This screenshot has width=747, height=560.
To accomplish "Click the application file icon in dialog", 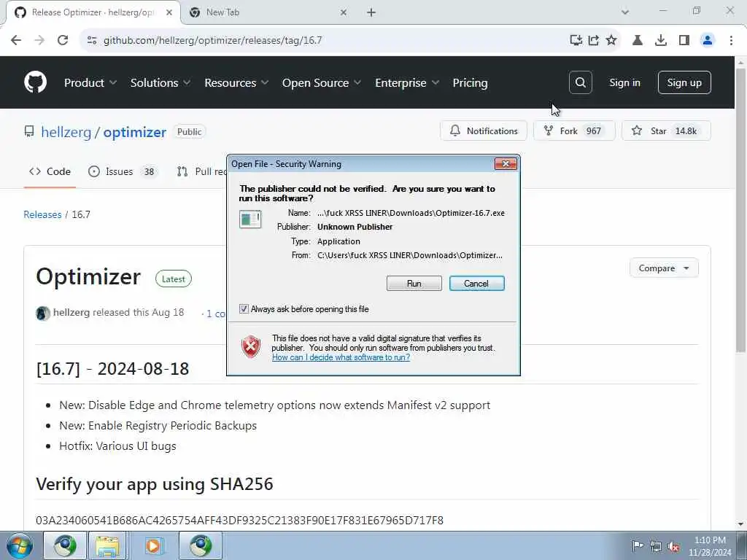I will pyautogui.click(x=250, y=219).
